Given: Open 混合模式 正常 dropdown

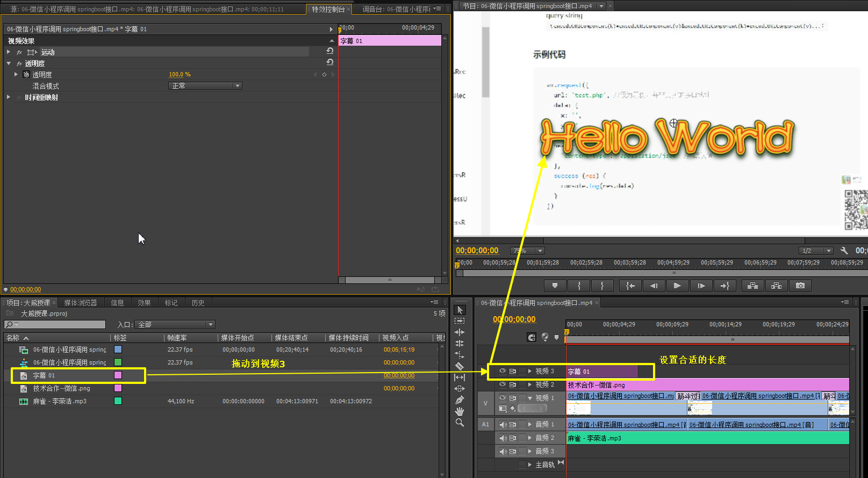Looking at the screenshot, I should [x=205, y=86].
